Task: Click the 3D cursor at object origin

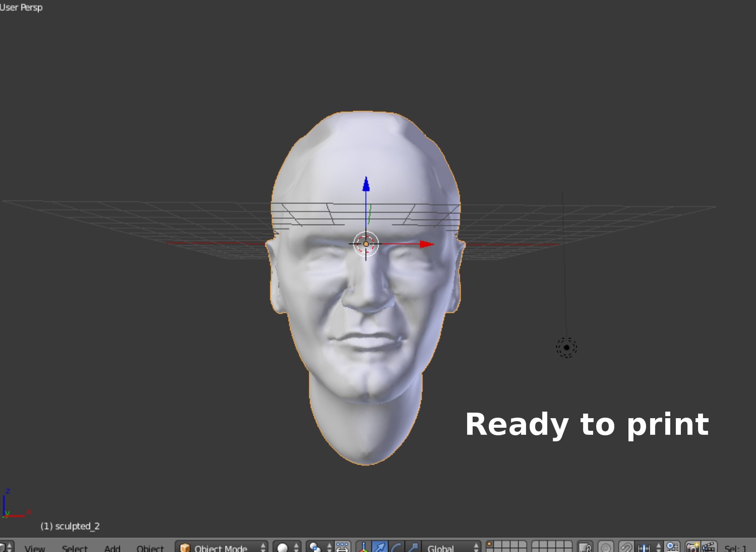Action: (366, 244)
